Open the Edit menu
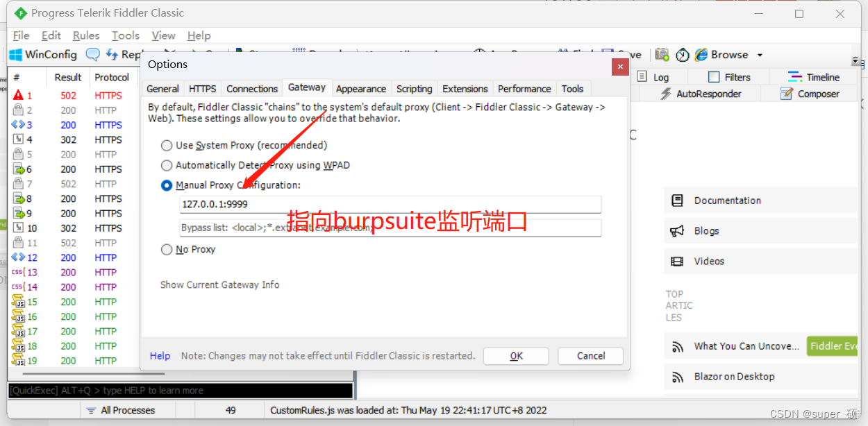 pyautogui.click(x=51, y=35)
